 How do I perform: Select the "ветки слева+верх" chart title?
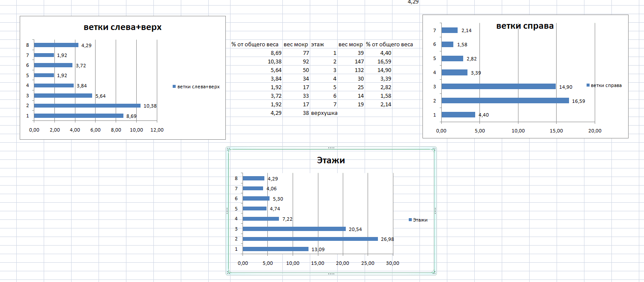[123, 27]
